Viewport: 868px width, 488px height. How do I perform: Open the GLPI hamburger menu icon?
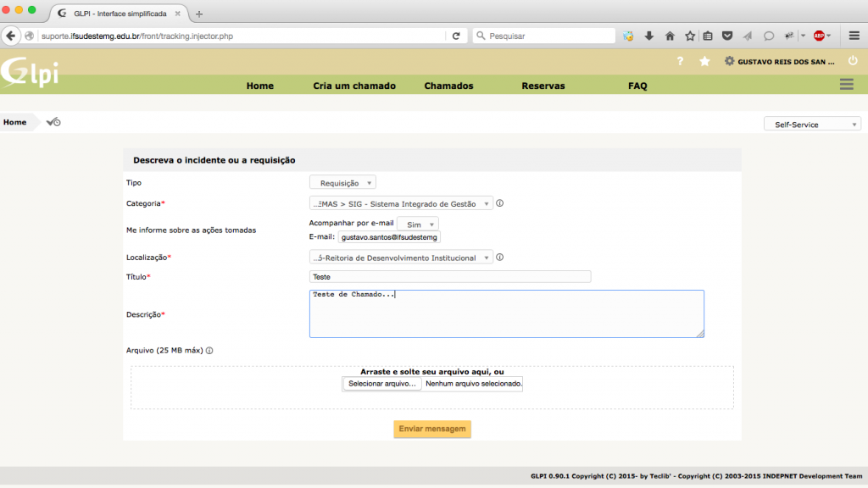[x=846, y=84]
